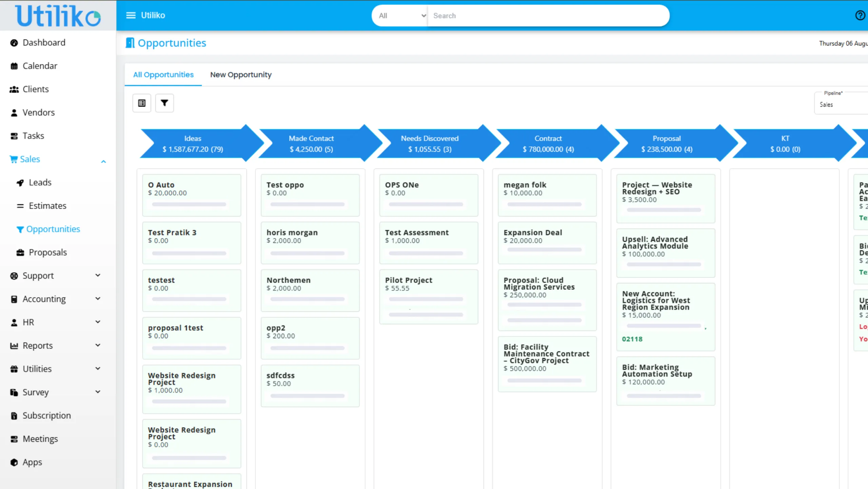Click progress bar on megan folk card
Image resolution: width=868 pixels, height=489 pixels.
tap(545, 204)
